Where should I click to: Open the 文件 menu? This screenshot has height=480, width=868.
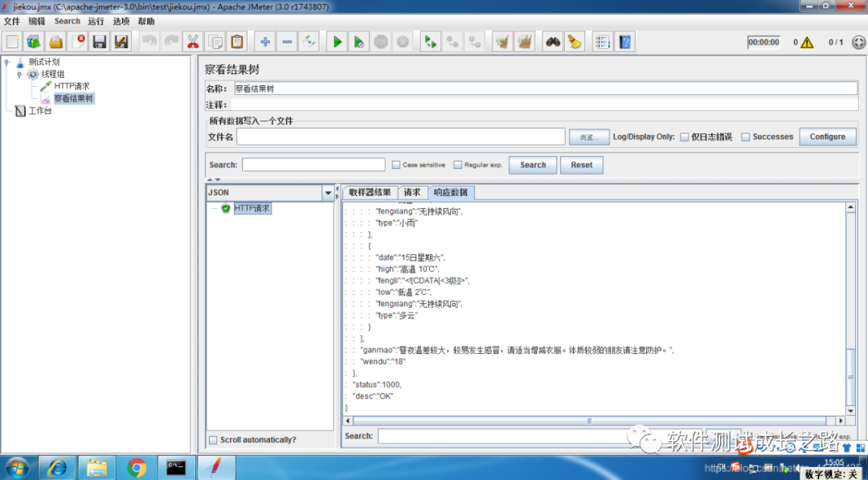coord(11,21)
